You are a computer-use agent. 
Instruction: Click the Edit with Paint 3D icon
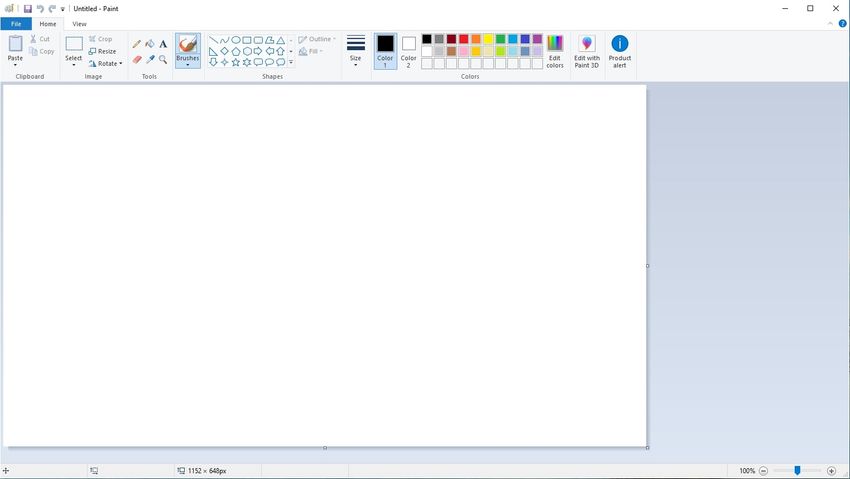tap(587, 44)
